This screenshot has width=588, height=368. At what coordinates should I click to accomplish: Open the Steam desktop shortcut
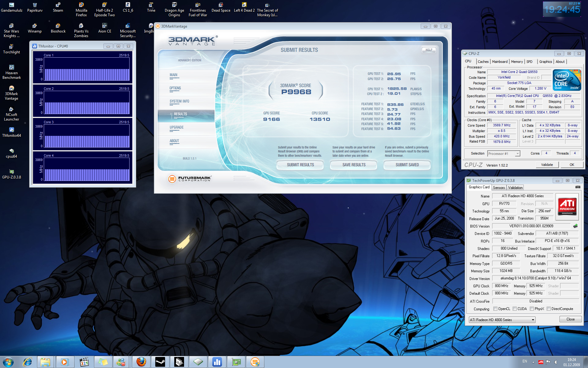[58, 7]
